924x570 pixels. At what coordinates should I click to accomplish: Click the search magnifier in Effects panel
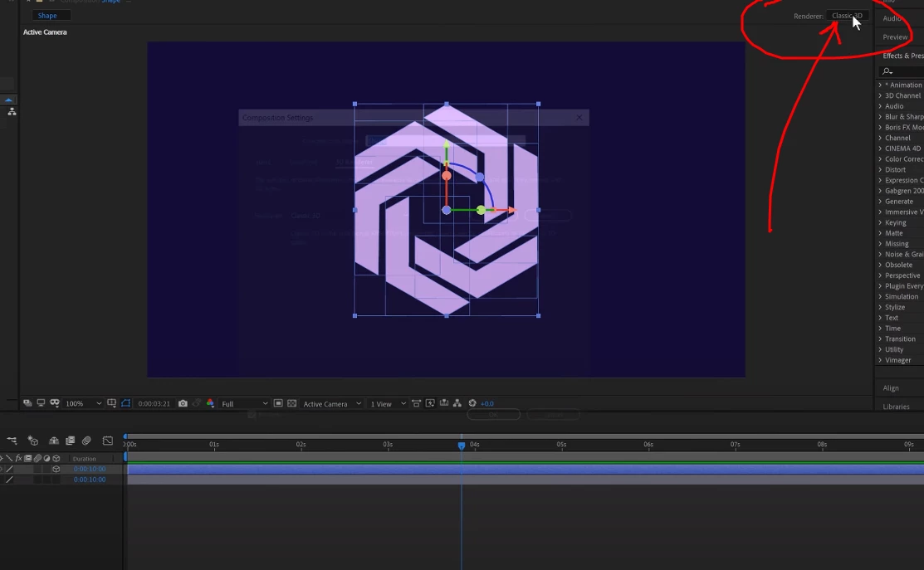[887, 71]
